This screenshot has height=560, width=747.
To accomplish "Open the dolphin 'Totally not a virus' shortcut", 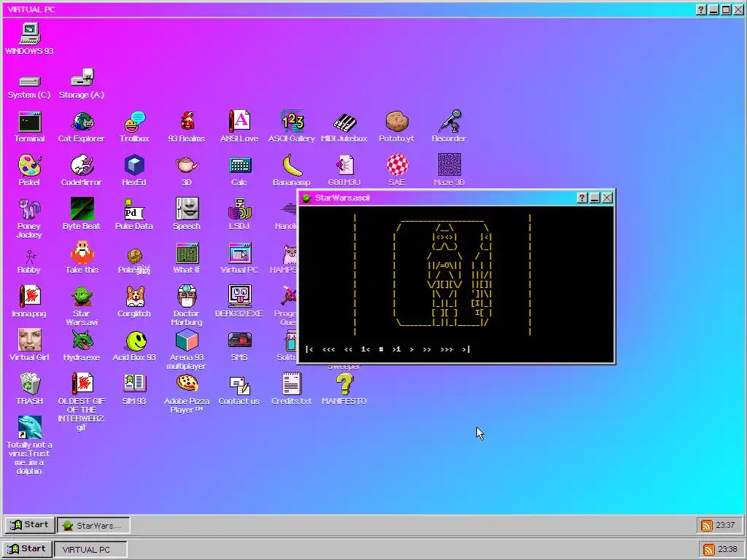I will click(x=29, y=427).
